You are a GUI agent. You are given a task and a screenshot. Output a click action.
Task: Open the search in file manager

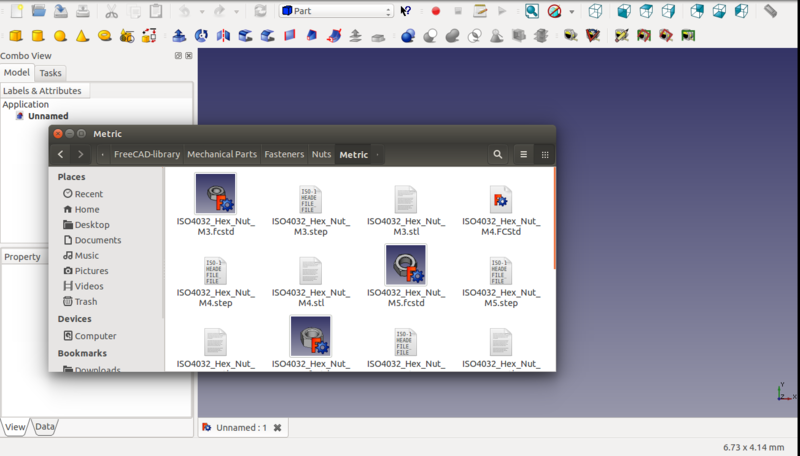[x=497, y=154]
